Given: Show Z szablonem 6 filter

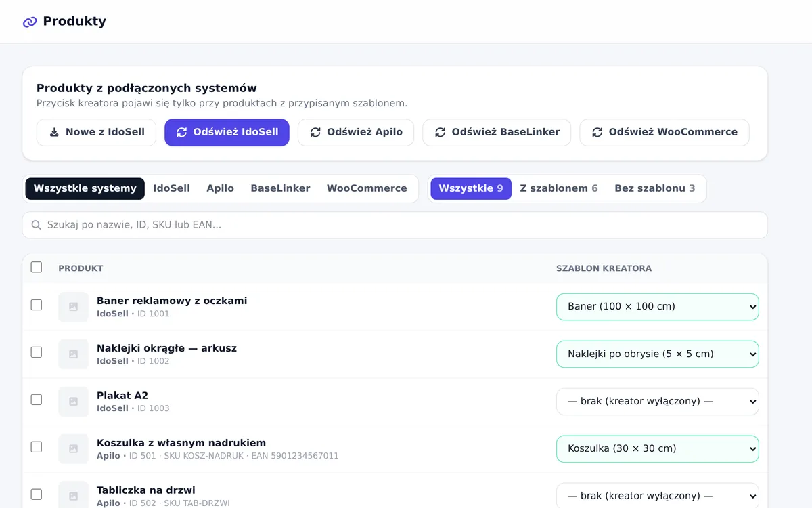Looking at the screenshot, I should [559, 189].
